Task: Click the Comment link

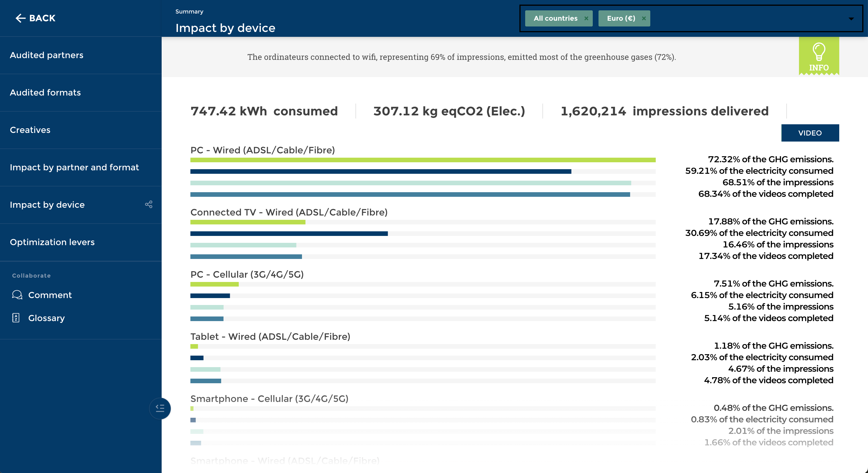Action: point(50,295)
